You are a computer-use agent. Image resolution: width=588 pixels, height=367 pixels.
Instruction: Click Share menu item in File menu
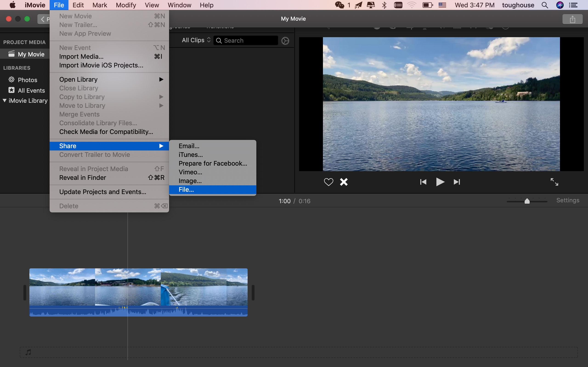click(108, 145)
